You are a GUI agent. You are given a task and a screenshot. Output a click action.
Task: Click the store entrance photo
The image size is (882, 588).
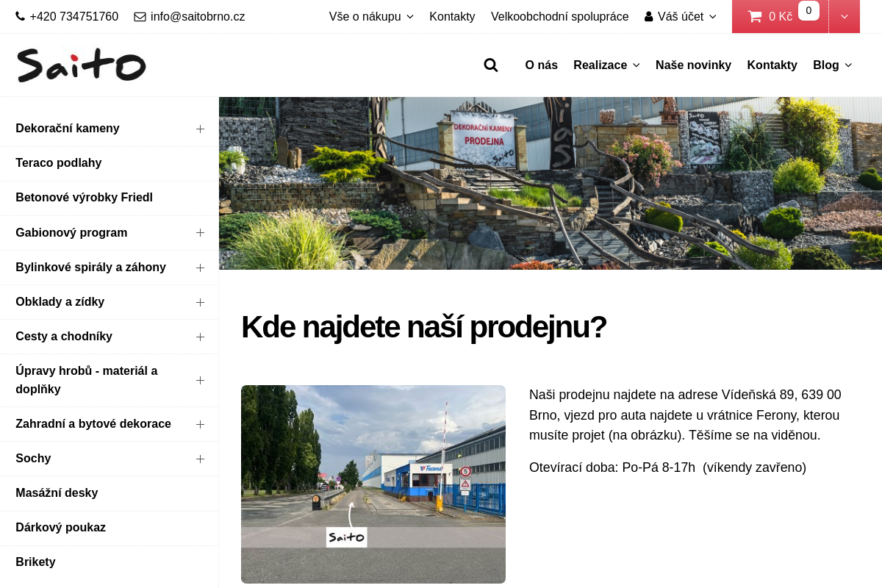pos(373,484)
